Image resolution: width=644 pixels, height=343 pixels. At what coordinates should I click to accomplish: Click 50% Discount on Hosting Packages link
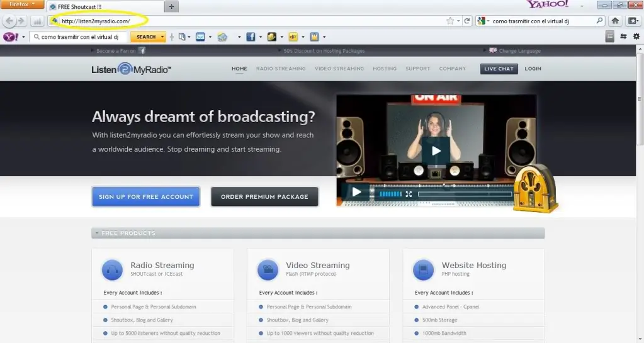324,51
